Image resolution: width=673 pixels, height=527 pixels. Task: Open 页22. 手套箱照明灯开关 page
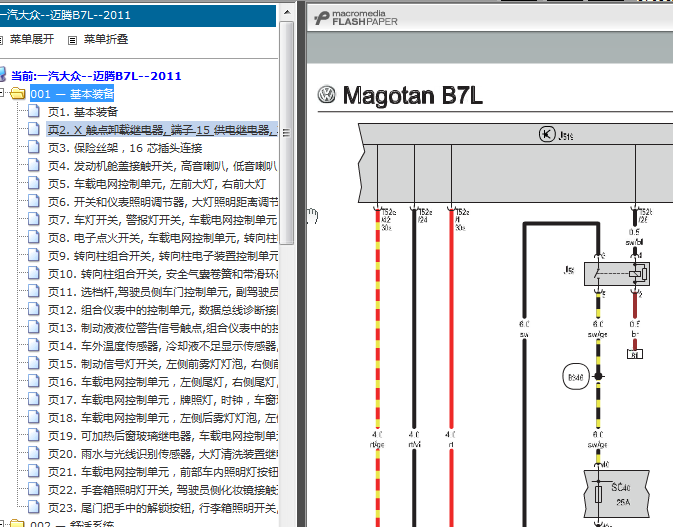point(163,490)
